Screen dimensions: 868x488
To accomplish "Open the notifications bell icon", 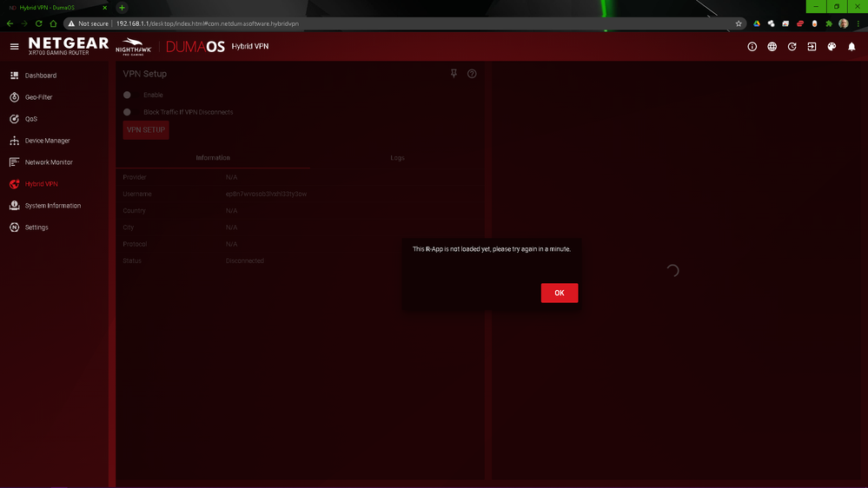I will 851,47.
